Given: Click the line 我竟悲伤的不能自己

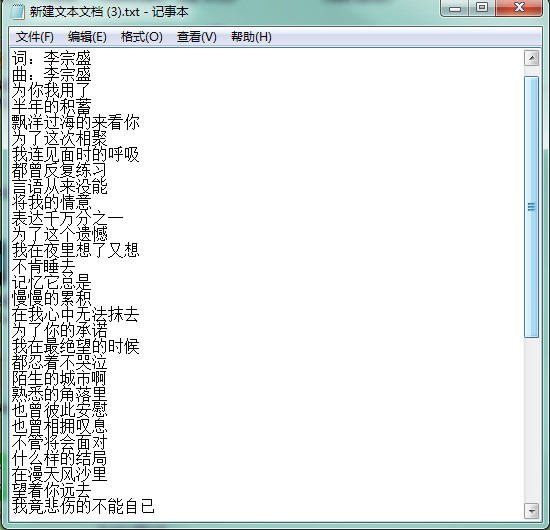Looking at the screenshot, I should pyautogui.click(x=83, y=507).
